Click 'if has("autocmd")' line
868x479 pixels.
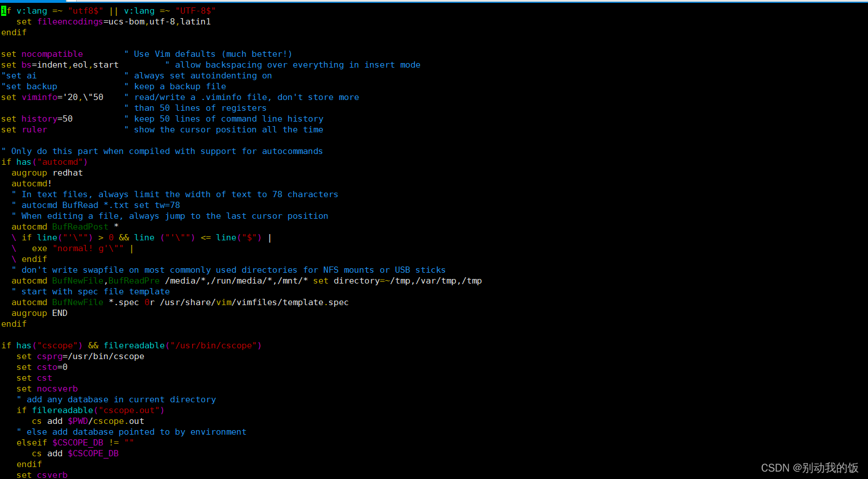coord(44,162)
